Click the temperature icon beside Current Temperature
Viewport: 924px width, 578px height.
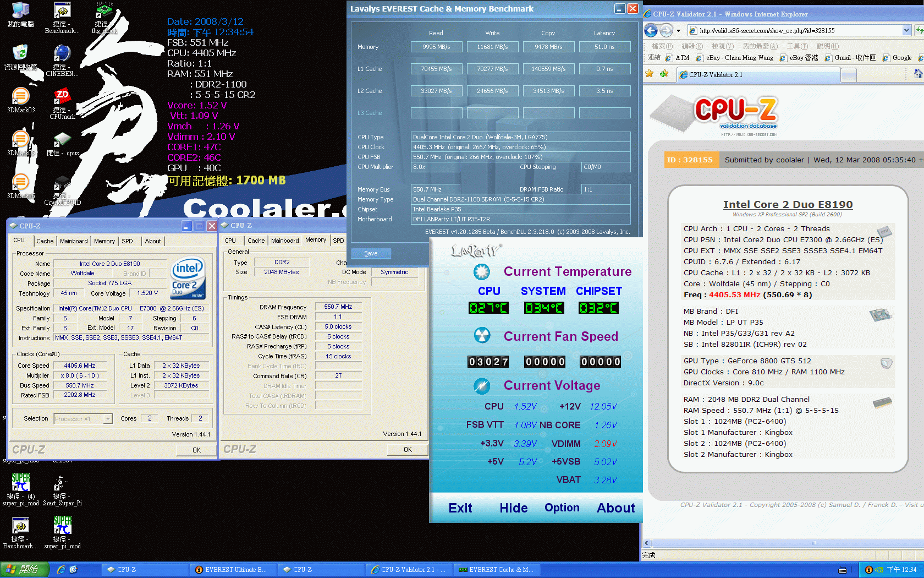point(482,271)
